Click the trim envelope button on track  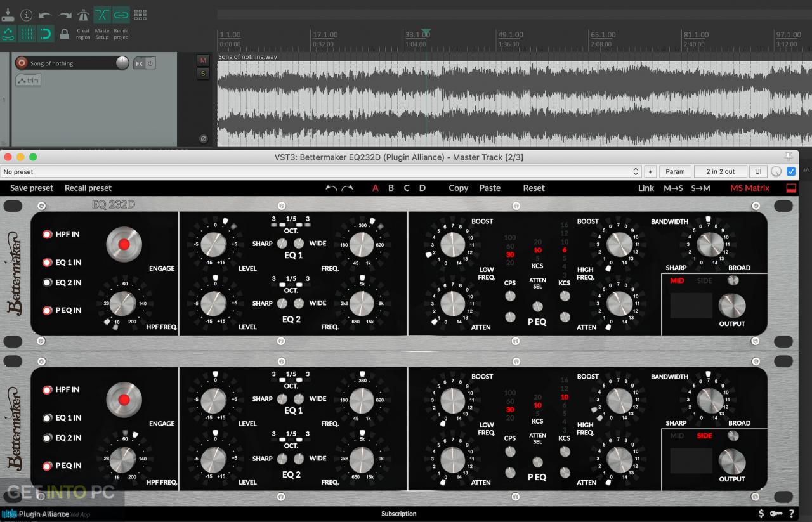tap(29, 81)
